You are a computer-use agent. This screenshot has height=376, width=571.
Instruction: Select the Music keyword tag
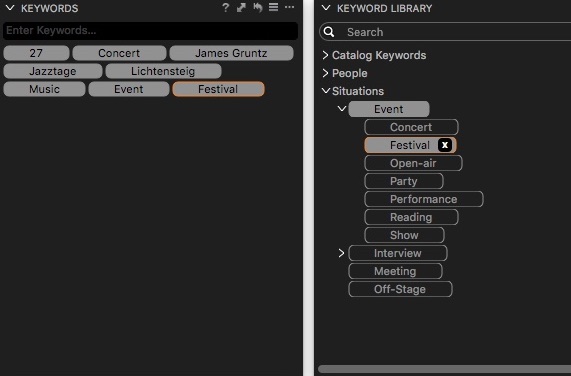coord(44,89)
